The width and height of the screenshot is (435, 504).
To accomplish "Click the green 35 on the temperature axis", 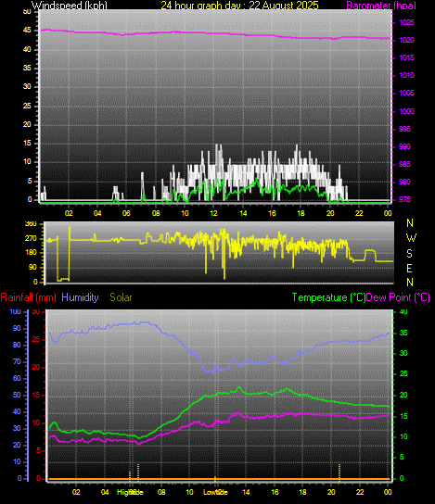I will (x=403, y=333).
